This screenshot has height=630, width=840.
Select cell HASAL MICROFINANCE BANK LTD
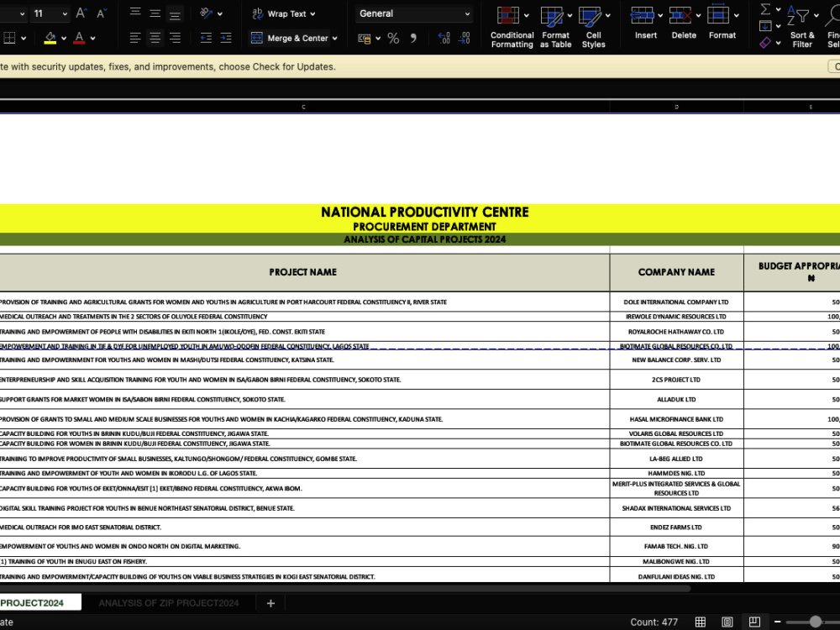tap(676, 419)
